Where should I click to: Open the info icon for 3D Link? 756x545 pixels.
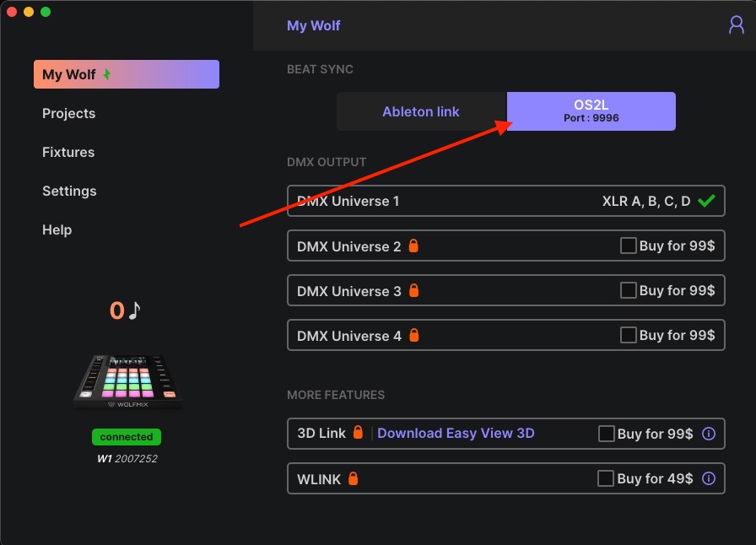click(x=708, y=434)
